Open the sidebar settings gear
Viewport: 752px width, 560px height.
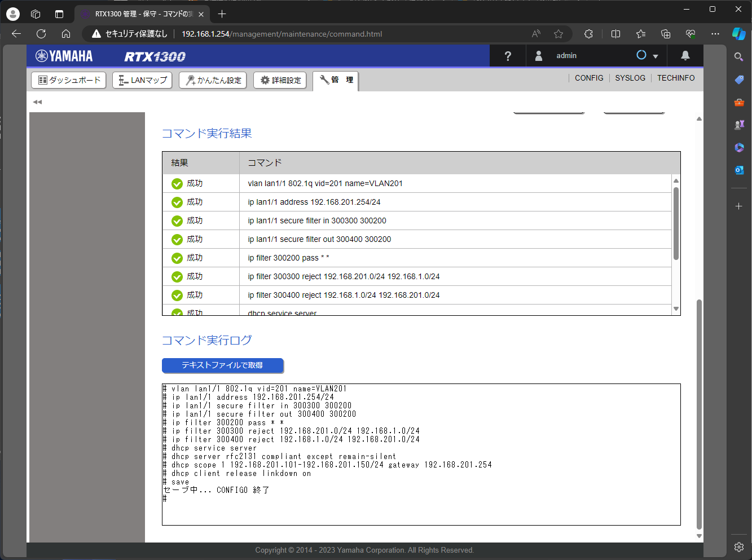coord(739,546)
